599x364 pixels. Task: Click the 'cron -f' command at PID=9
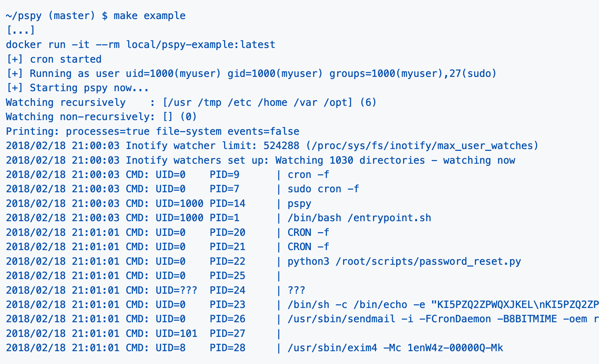(x=308, y=175)
